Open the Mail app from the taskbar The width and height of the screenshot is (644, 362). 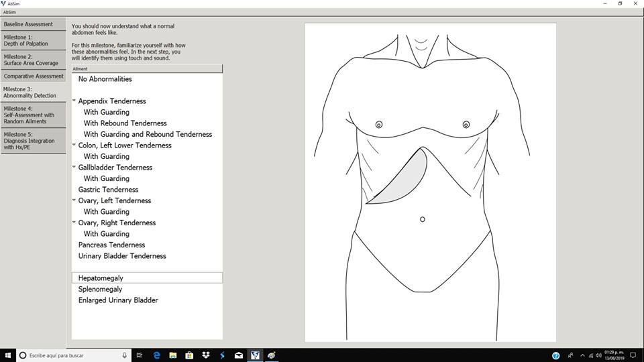tap(239, 355)
